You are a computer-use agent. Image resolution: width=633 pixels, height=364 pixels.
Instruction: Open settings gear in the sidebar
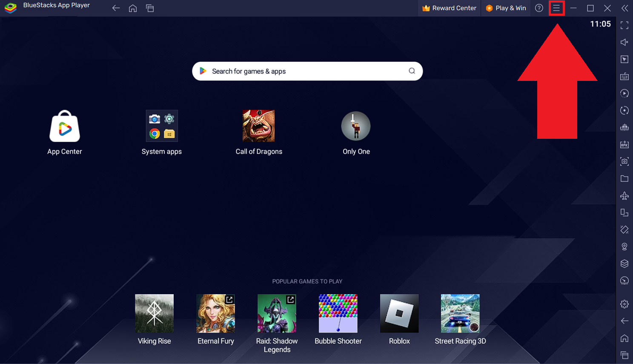pos(624,304)
